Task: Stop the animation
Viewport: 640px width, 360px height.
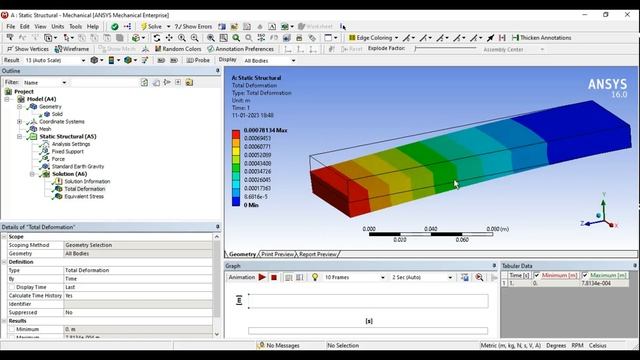Action: coord(274,278)
